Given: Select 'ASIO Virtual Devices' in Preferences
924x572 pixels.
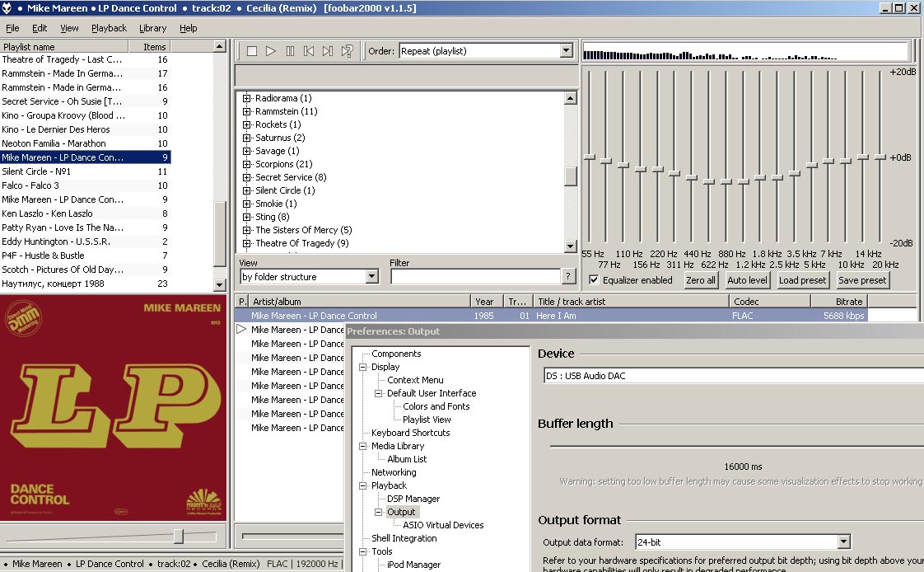Looking at the screenshot, I should click(443, 525).
